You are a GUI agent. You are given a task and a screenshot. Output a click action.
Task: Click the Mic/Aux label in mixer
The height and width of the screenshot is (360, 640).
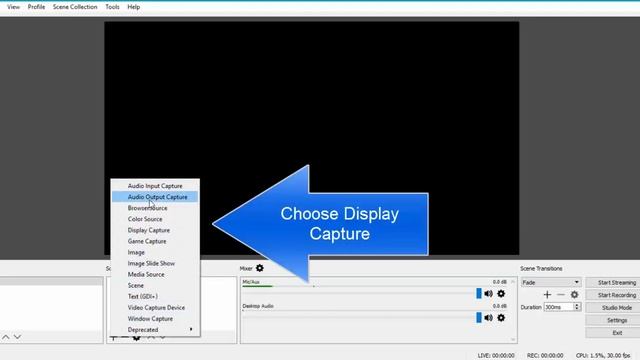(x=251, y=282)
